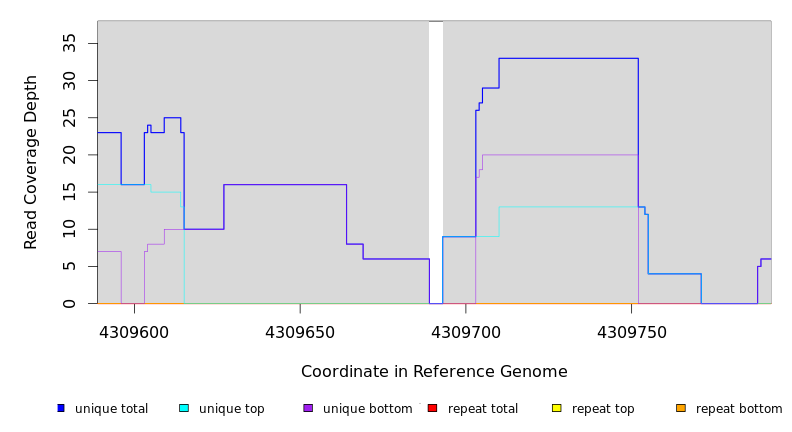Viewport: 792px width, 432px height.
Task: Select the 'repeat total' legend label
Action: click(483, 409)
